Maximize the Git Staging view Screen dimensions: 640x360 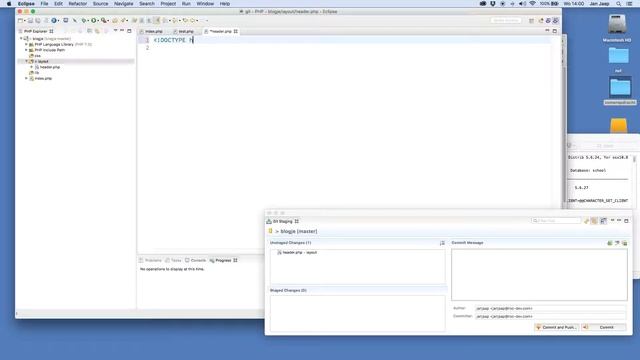[x=627, y=220]
